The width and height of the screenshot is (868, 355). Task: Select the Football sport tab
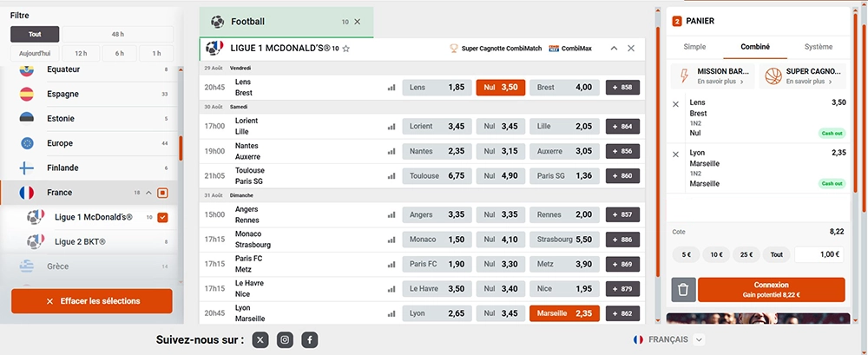pos(286,22)
